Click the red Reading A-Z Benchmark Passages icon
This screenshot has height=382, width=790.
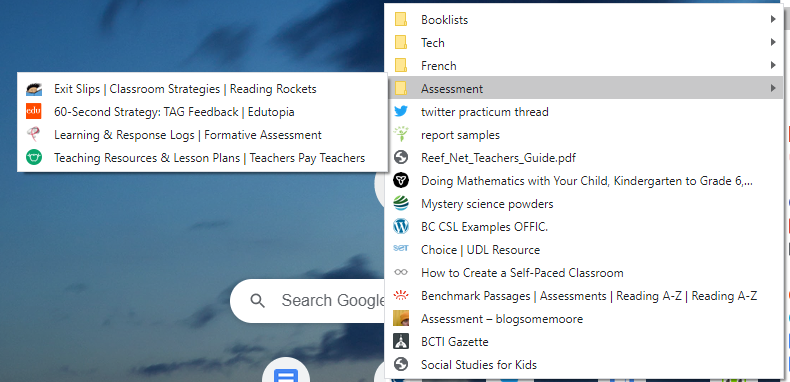401,296
